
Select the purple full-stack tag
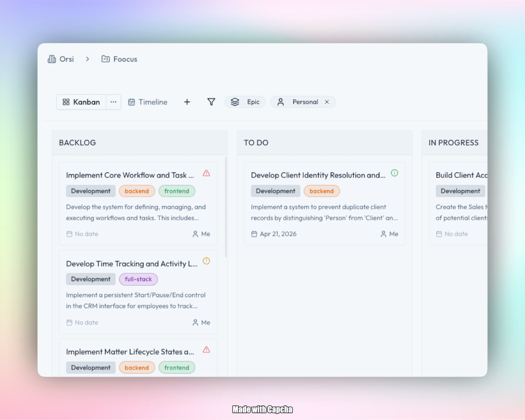138,279
